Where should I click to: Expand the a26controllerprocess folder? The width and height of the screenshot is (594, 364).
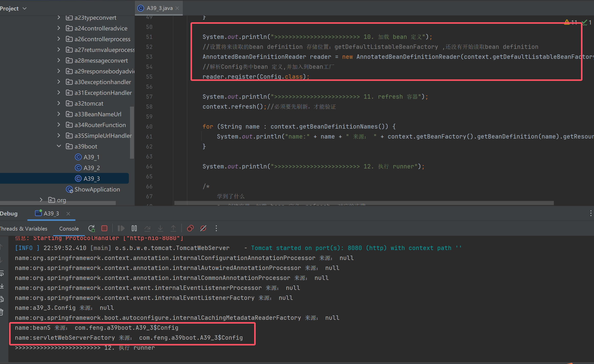pyautogui.click(x=59, y=39)
